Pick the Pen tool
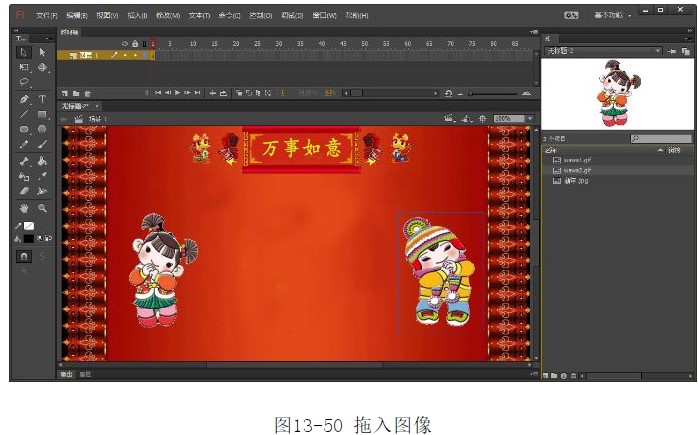The image size is (698, 435). tap(24, 99)
